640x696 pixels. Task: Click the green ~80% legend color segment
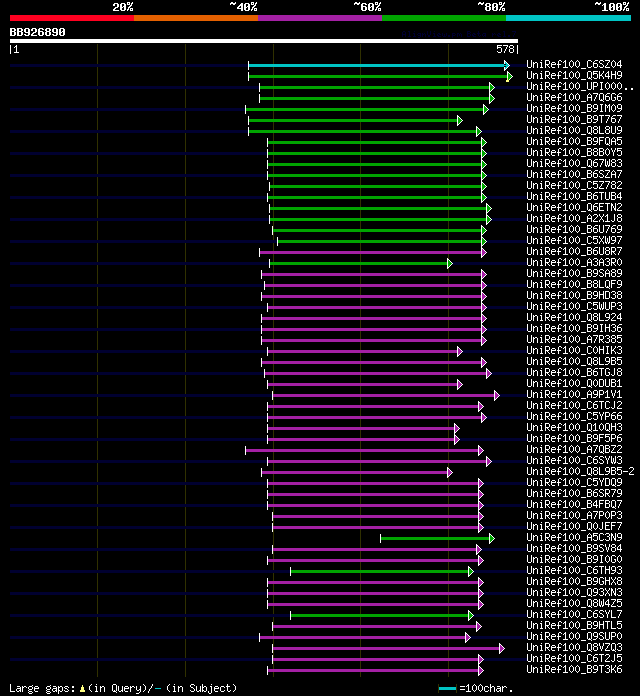(444, 18)
